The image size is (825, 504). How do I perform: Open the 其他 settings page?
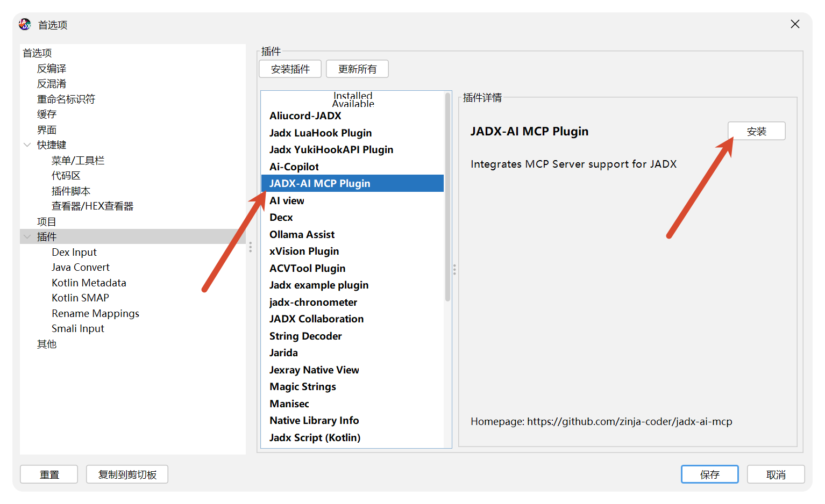[x=47, y=344]
